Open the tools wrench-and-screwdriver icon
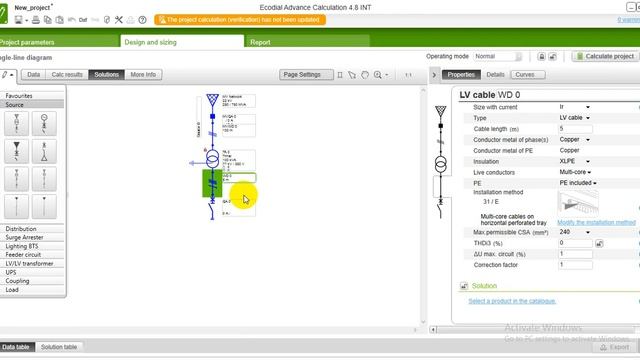The height and width of the screenshot is (360, 640). (x=119, y=20)
